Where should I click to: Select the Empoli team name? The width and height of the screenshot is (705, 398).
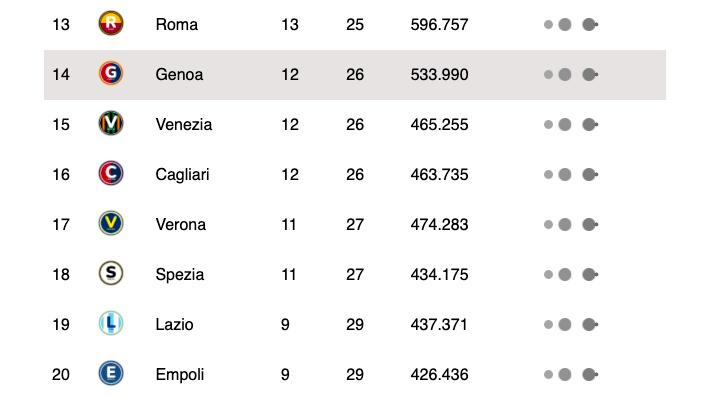coord(179,375)
